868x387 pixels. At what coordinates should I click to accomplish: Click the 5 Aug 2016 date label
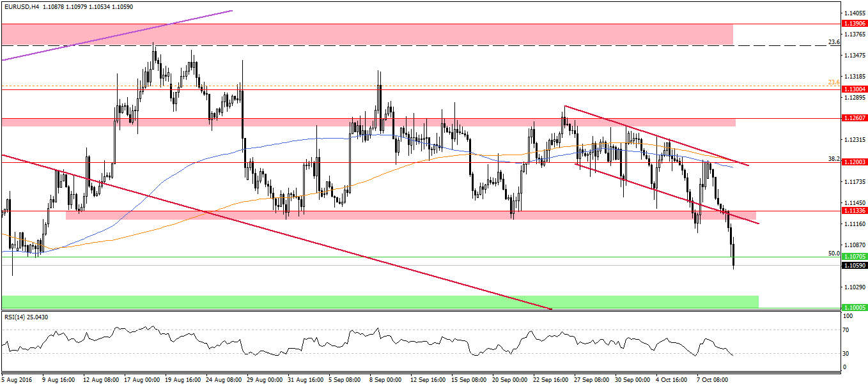pos(18,379)
